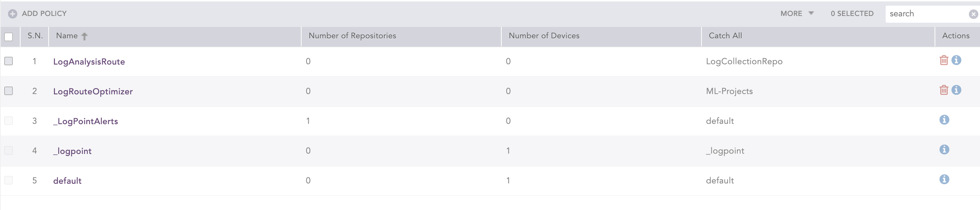Image resolution: width=980 pixels, height=210 pixels.
Task: Delete the LogRouteOptimizer policy
Action: (943, 90)
